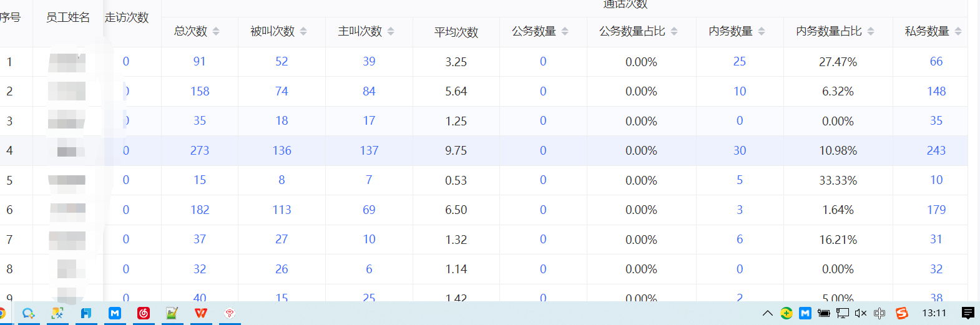
Task: Open WPS Office from taskbar
Action: click(201, 313)
